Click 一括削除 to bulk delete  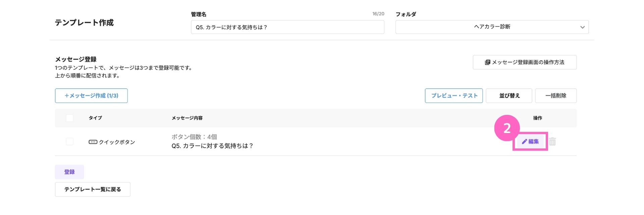[556, 96]
